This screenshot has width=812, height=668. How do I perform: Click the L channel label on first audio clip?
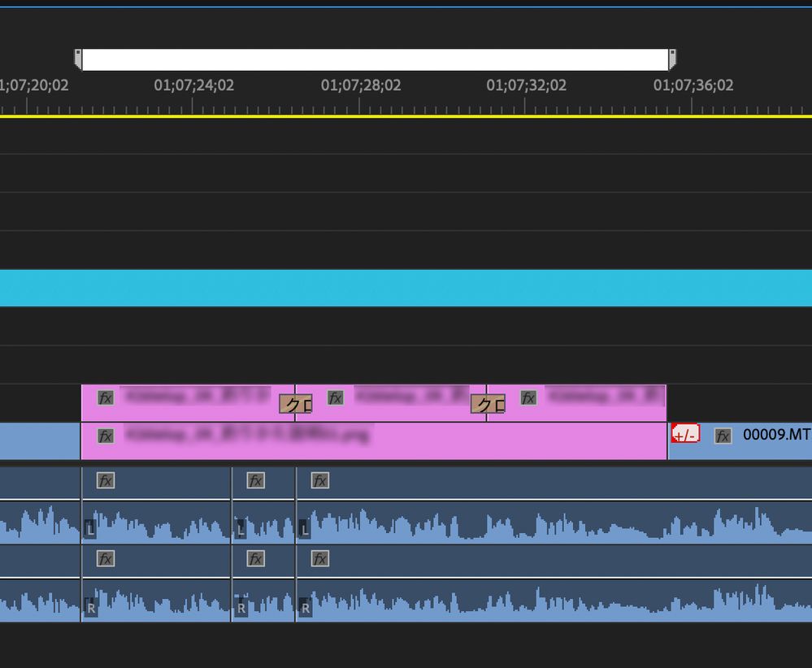pyautogui.click(x=90, y=529)
